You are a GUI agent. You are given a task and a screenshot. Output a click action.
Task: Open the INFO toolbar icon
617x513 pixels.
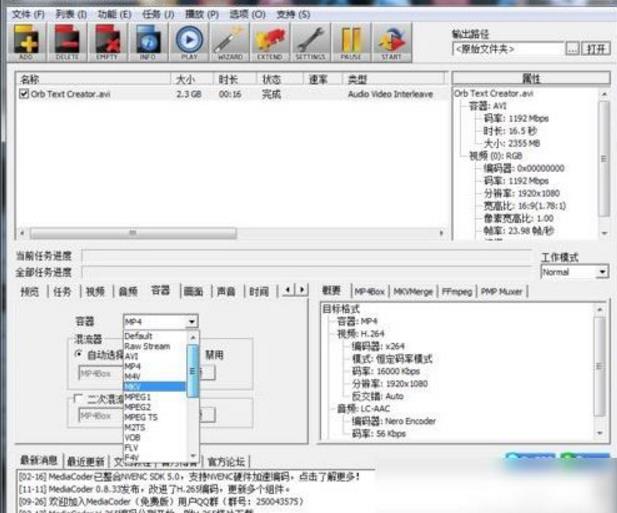point(148,42)
